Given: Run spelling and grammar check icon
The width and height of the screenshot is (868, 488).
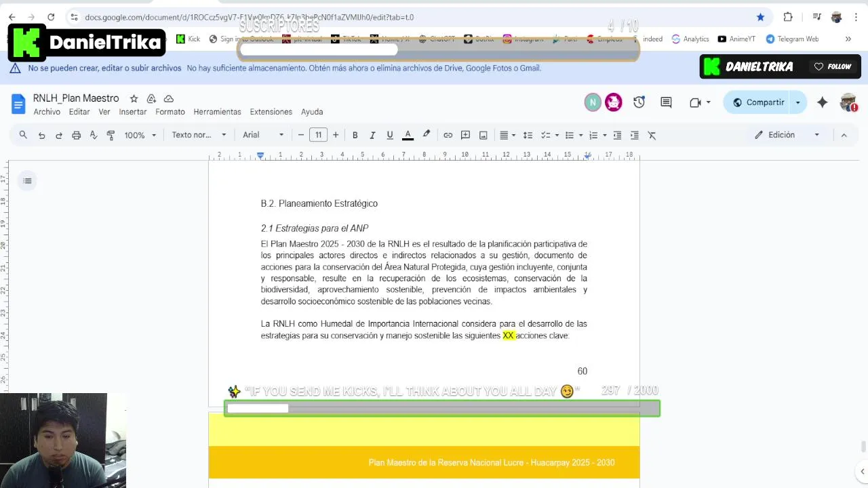Looking at the screenshot, I should (x=94, y=135).
